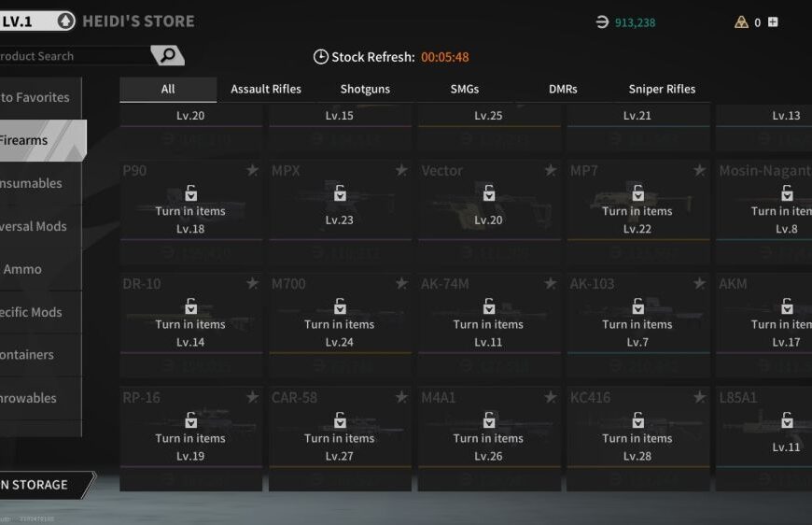Open the Ammo category in sidebar
Viewport: 812px width, 525px height.
(22, 269)
